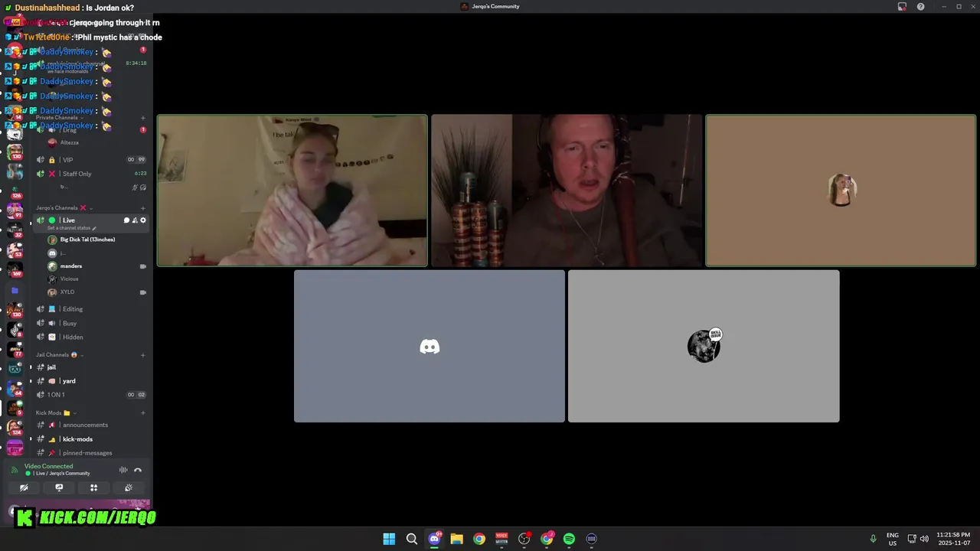
Task: Open server icon with 126 badge
Action: pyautogui.click(x=15, y=191)
